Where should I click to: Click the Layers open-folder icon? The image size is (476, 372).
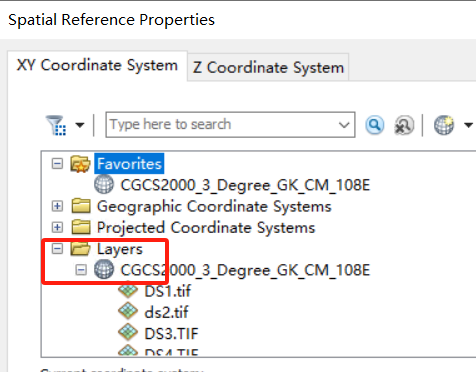point(80,249)
